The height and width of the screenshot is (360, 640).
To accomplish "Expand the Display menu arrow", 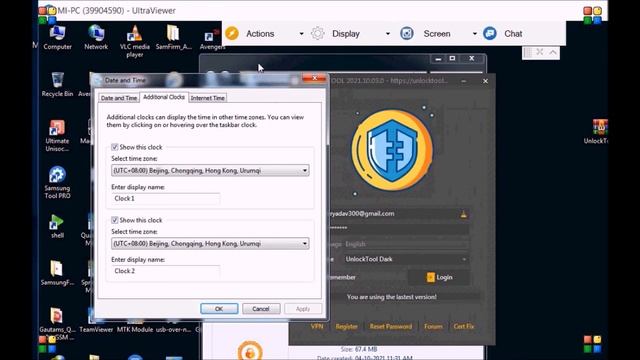I will (387, 34).
